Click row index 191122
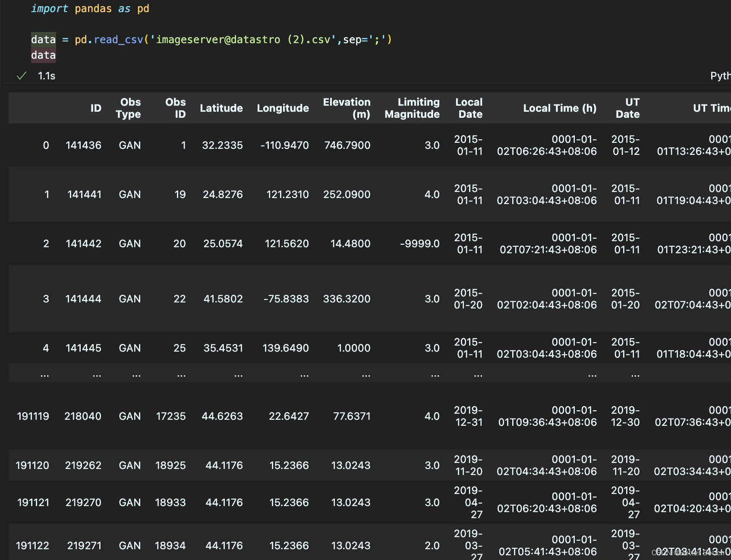Image resolution: width=731 pixels, height=560 pixels. [33, 546]
